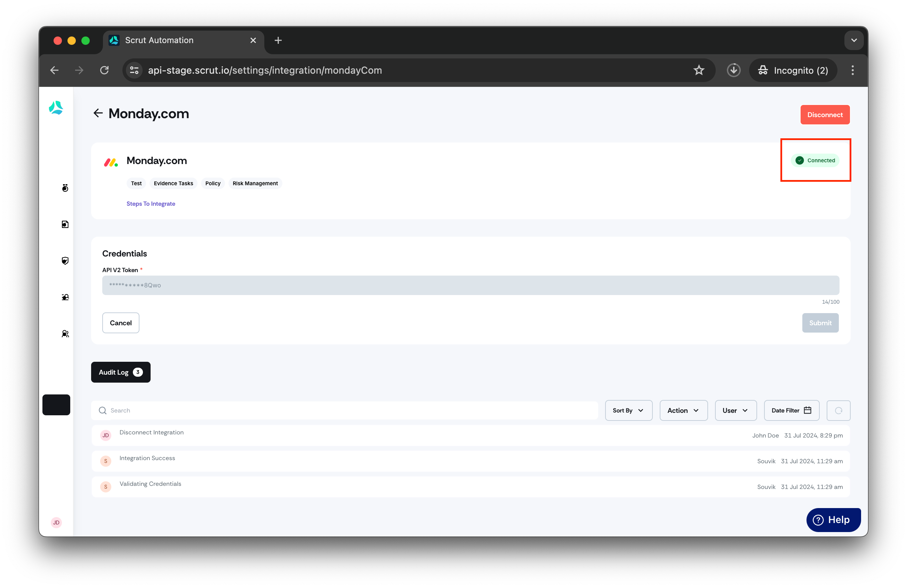Open the JD profile avatar in the sidebar

56,522
